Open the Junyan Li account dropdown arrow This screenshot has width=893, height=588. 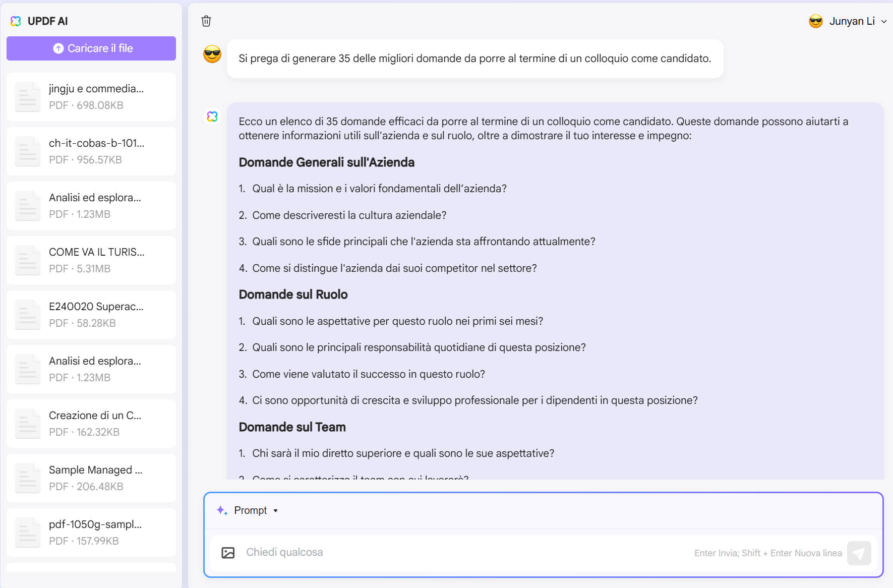883,22
